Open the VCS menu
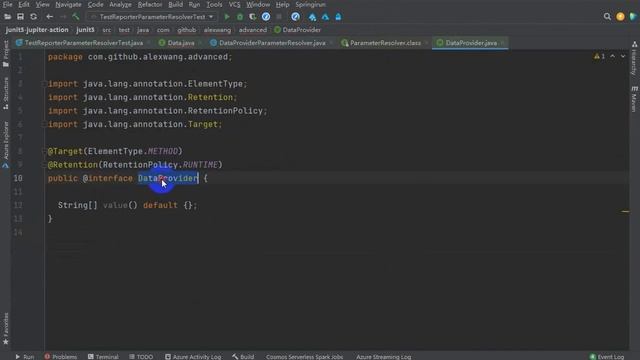640x360 pixels. 234,4
